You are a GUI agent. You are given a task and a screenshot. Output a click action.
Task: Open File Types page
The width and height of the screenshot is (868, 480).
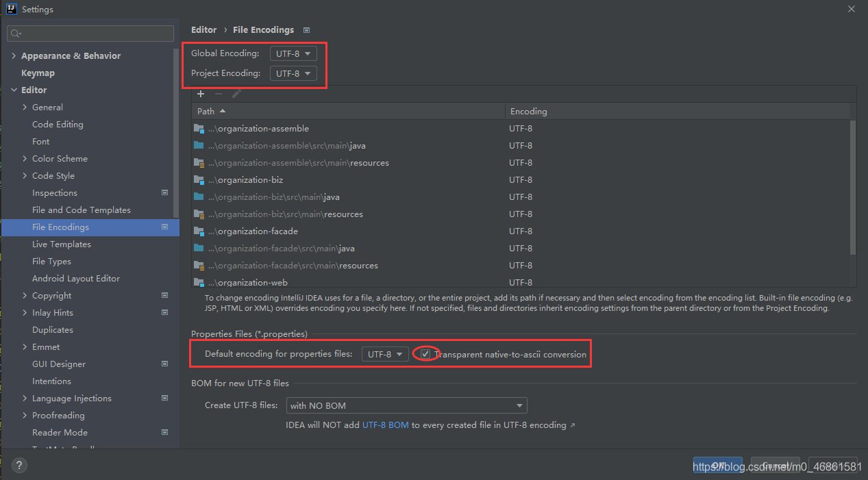tap(51, 262)
